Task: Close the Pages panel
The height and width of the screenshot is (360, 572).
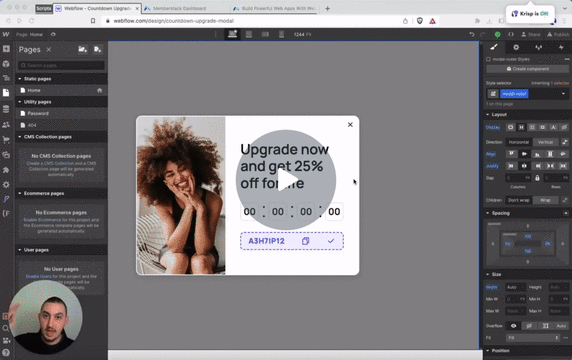Action: click(x=49, y=49)
